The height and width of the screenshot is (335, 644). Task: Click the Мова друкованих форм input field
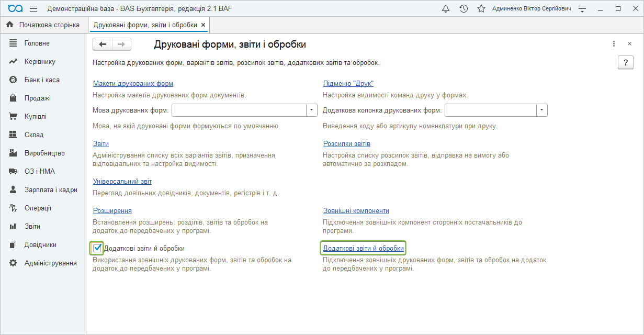[x=239, y=110]
